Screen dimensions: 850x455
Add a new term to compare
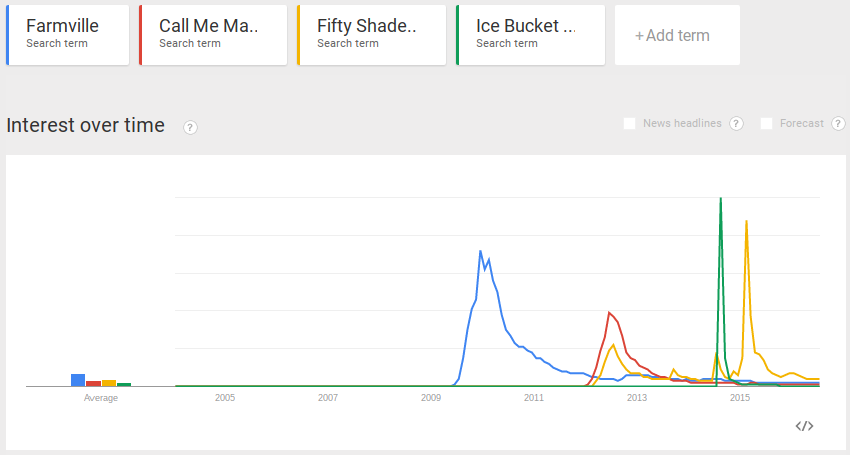point(677,35)
